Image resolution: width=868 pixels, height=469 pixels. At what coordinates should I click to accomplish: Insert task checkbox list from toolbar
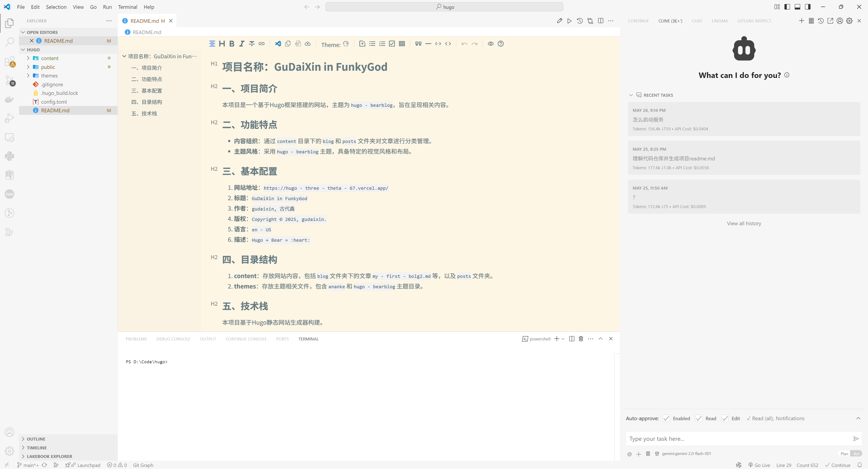(392, 44)
